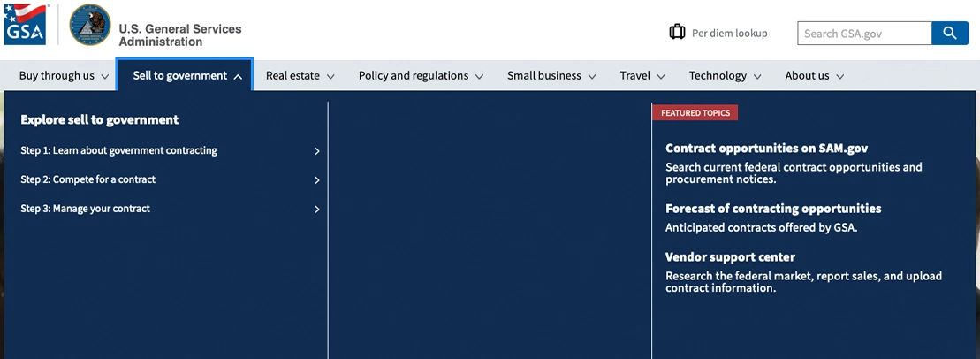Click the GSA agency seal emblem
The height and width of the screenshot is (359, 980).
click(89, 25)
